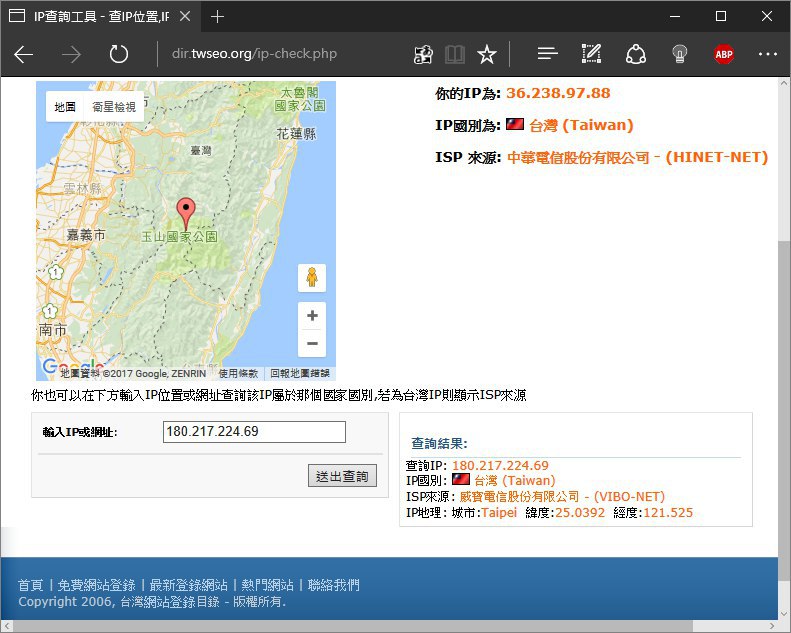Image resolution: width=791 pixels, height=633 pixels.
Task: Add page to favorites with star icon
Action: tap(487, 54)
